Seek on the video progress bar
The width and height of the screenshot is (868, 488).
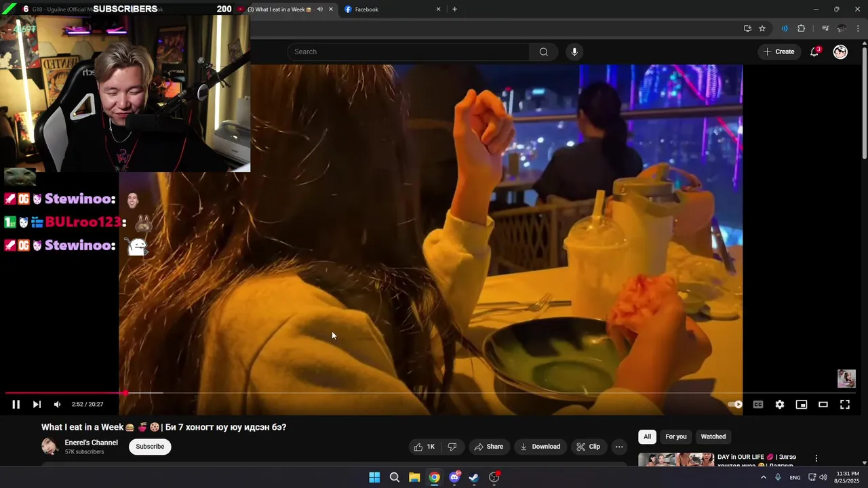click(x=431, y=393)
